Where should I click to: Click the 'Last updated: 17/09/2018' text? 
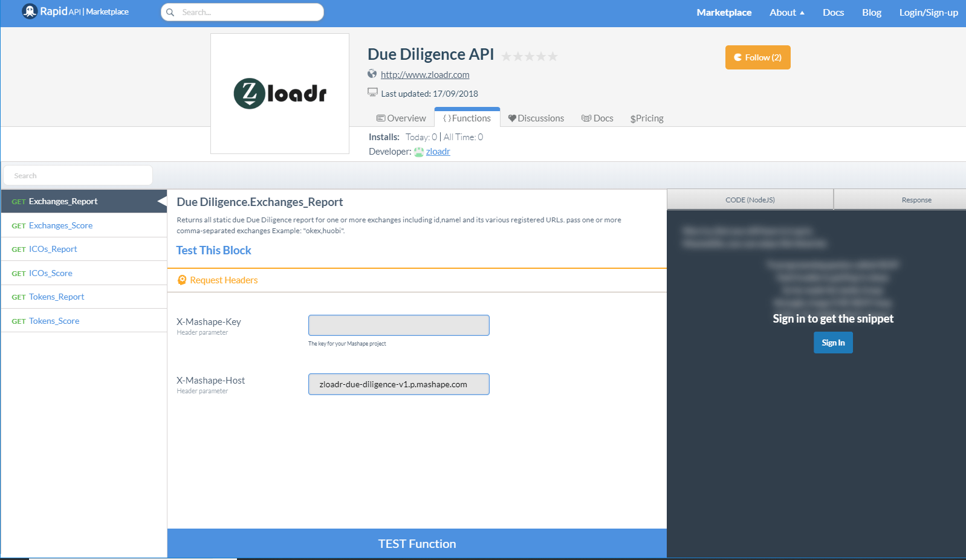tap(429, 94)
